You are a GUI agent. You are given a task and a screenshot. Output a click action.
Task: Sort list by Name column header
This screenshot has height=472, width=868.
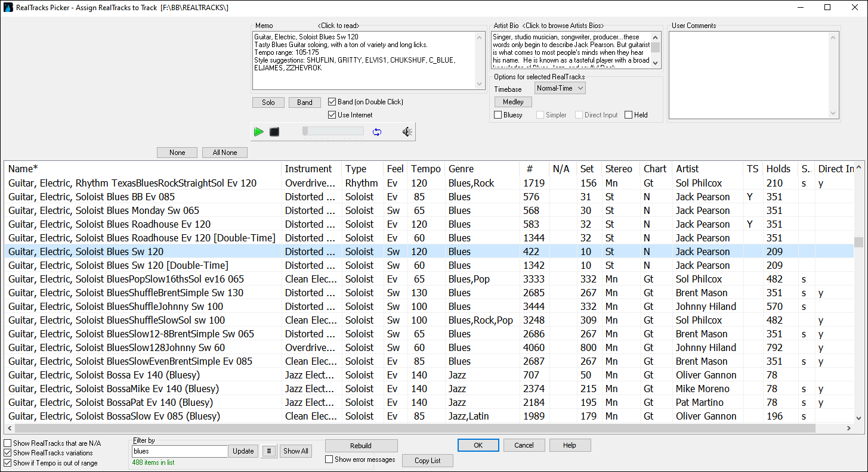[x=143, y=169]
